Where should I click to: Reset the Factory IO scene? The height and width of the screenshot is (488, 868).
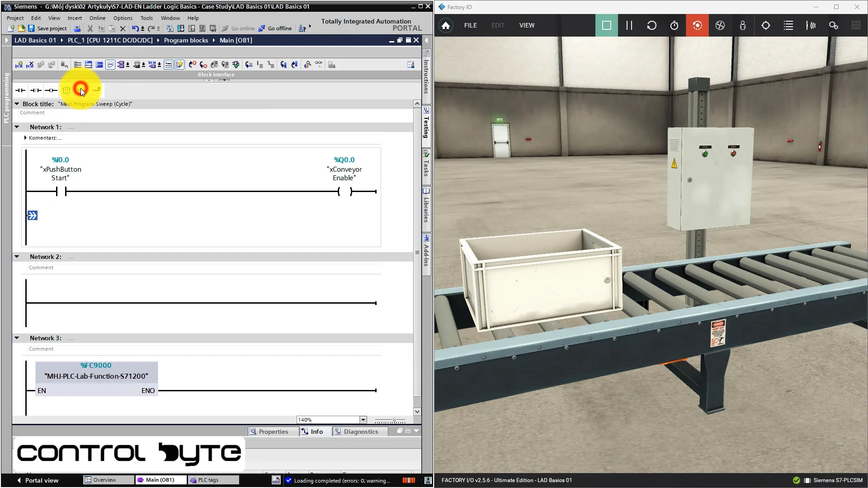[651, 25]
